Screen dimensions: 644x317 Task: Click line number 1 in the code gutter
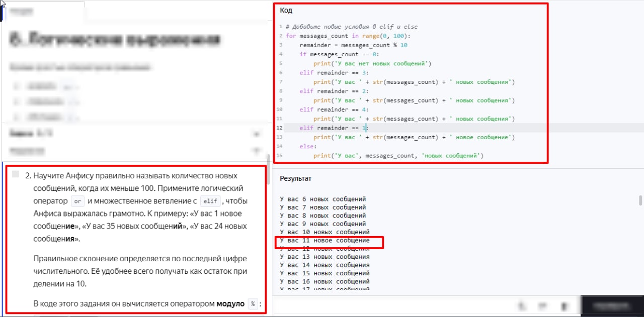click(x=280, y=27)
